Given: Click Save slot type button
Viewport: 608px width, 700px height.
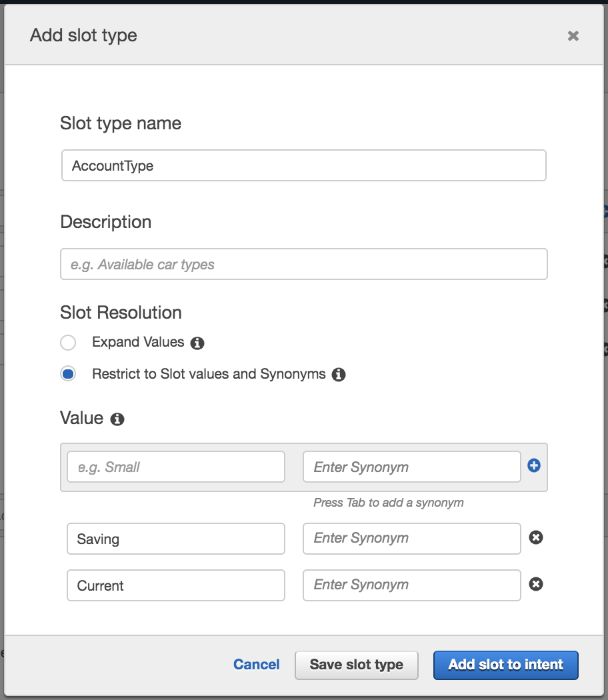Looking at the screenshot, I should click(356, 665).
